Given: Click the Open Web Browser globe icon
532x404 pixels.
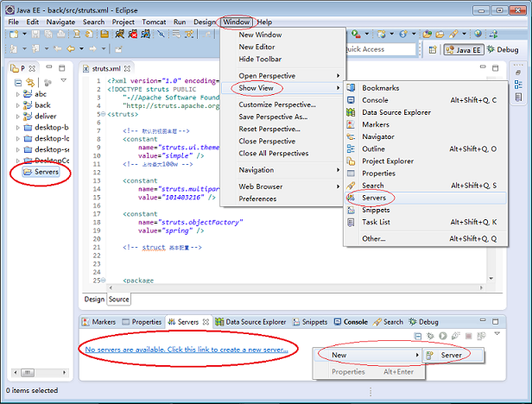Looking at the screenshot, I should tap(478, 34).
